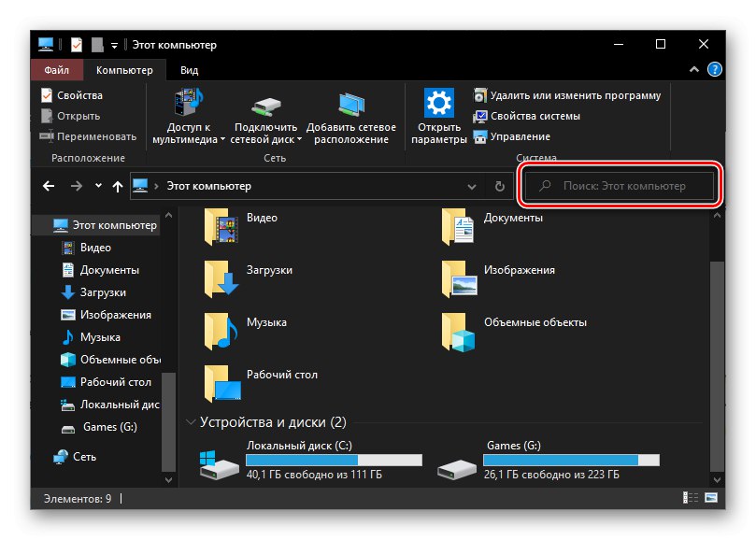This screenshot has height=540, width=756.
Task: Click Удалить или изменить программу
Action: (x=567, y=95)
